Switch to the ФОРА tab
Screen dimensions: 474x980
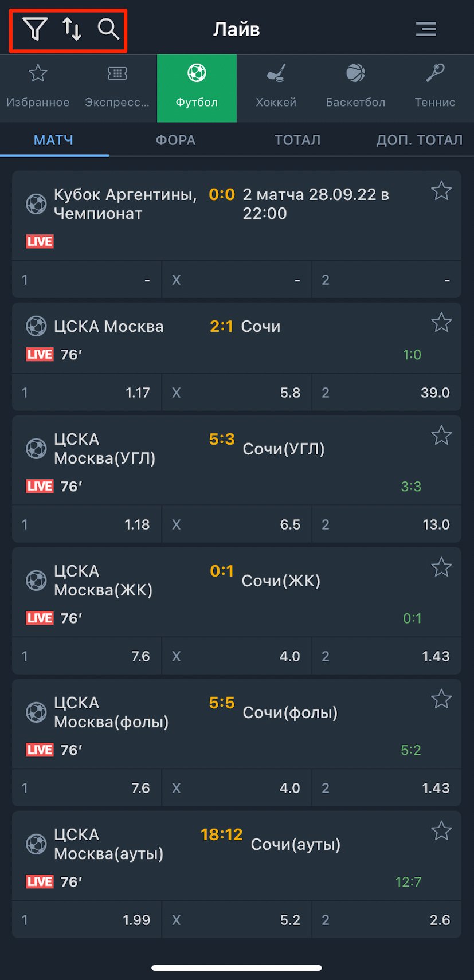pyautogui.click(x=175, y=140)
